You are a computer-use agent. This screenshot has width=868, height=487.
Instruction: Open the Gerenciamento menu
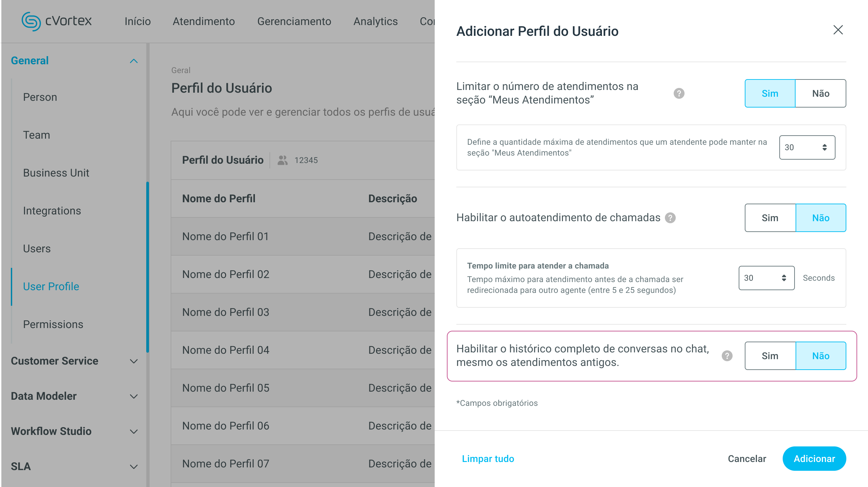coord(294,21)
